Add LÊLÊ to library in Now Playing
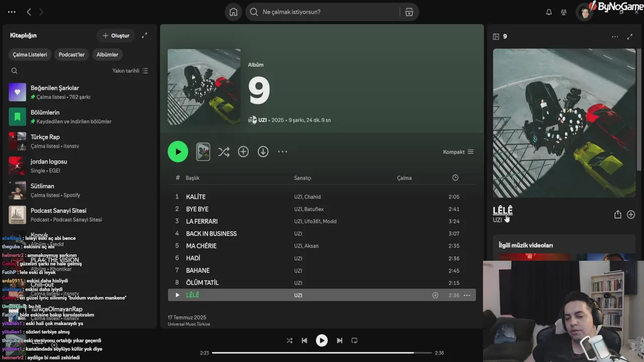 coord(631,214)
